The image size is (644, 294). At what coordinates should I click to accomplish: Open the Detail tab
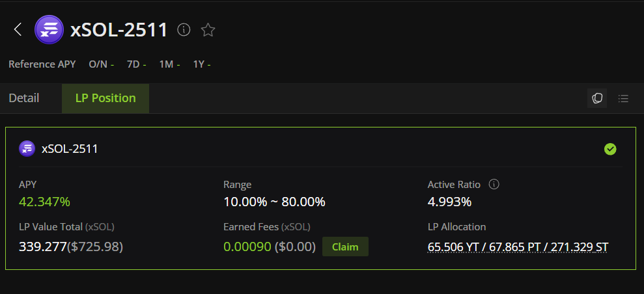click(x=24, y=98)
